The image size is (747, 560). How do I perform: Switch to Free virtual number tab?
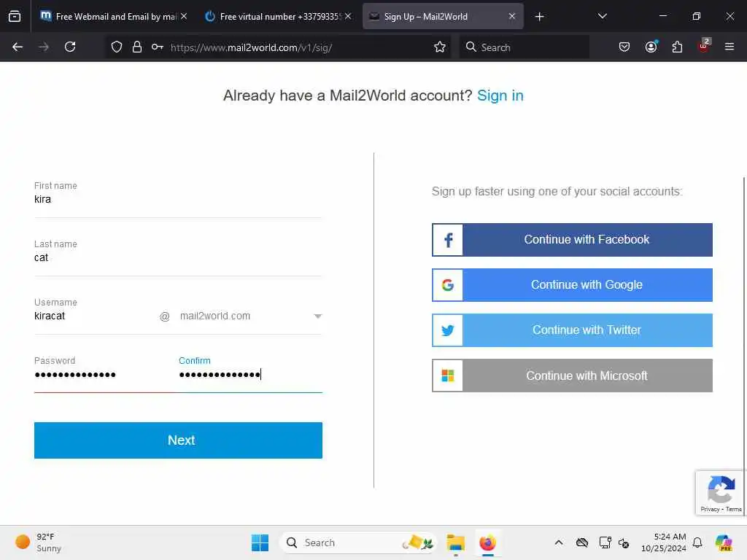pyautogui.click(x=278, y=16)
